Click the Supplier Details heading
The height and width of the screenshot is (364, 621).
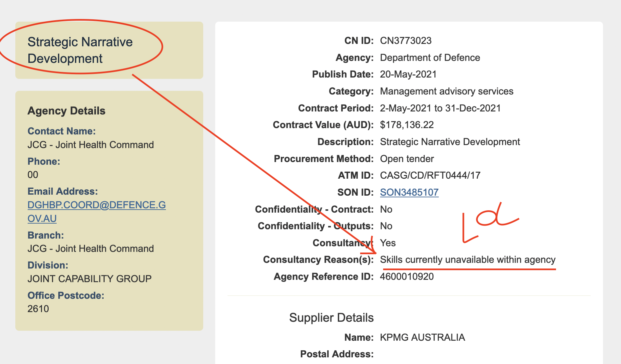[x=331, y=318]
